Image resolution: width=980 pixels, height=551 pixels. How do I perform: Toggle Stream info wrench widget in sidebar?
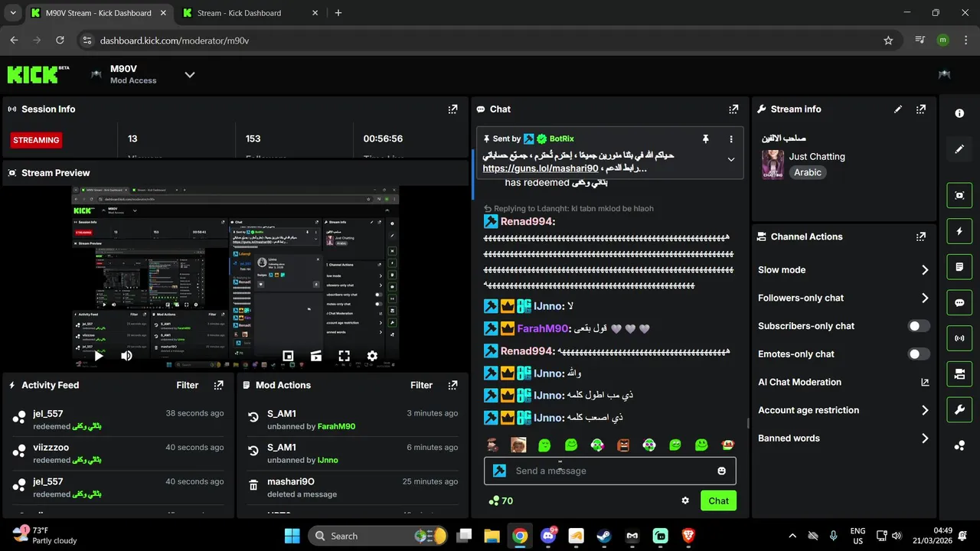pos(959,410)
